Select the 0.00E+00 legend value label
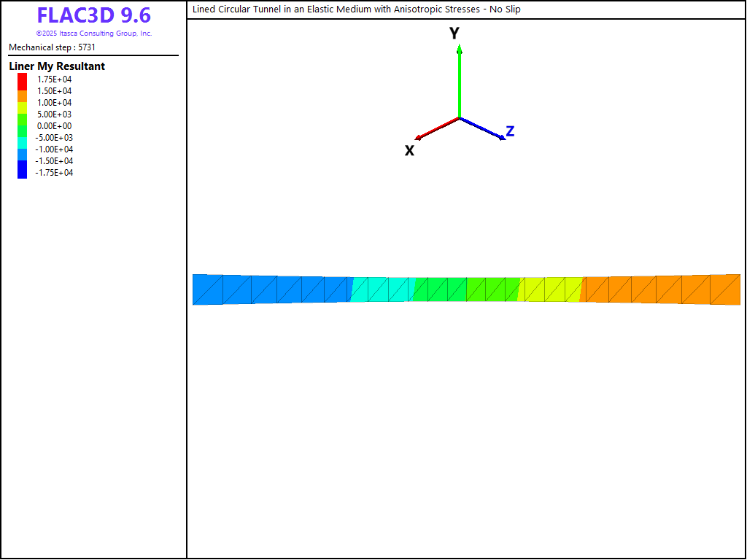Image resolution: width=747 pixels, height=560 pixels. [55, 126]
